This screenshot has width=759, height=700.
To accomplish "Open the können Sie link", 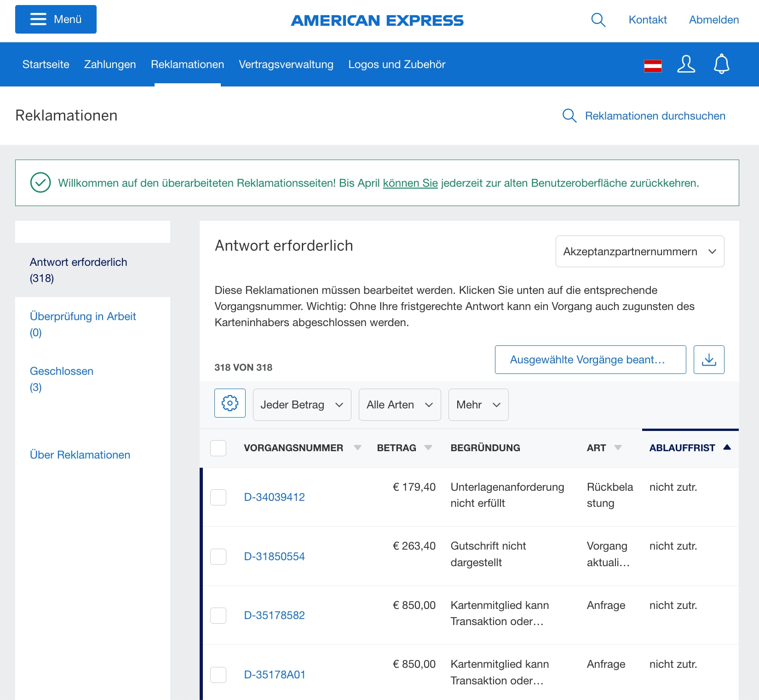I will point(409,183).
